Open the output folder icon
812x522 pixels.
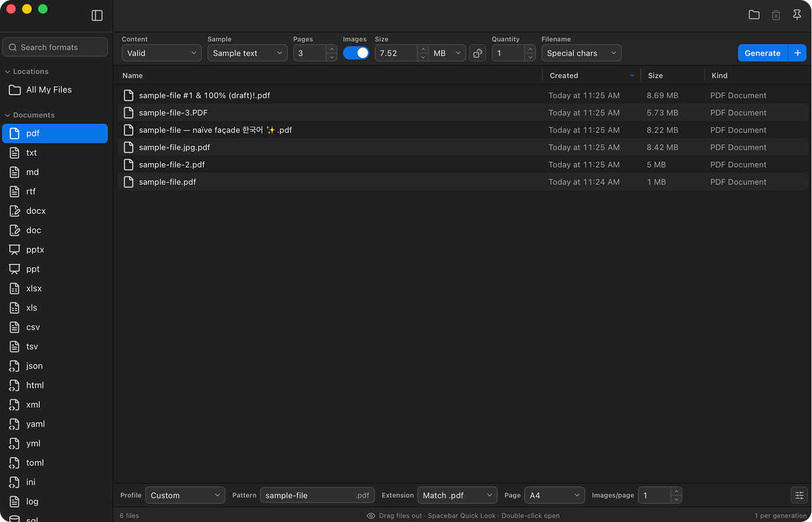[754, 15]
